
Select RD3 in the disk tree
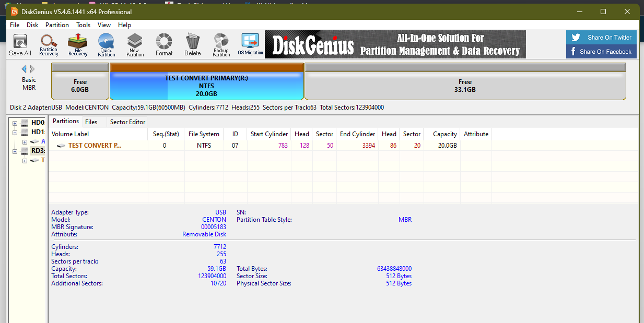(38, 151)
